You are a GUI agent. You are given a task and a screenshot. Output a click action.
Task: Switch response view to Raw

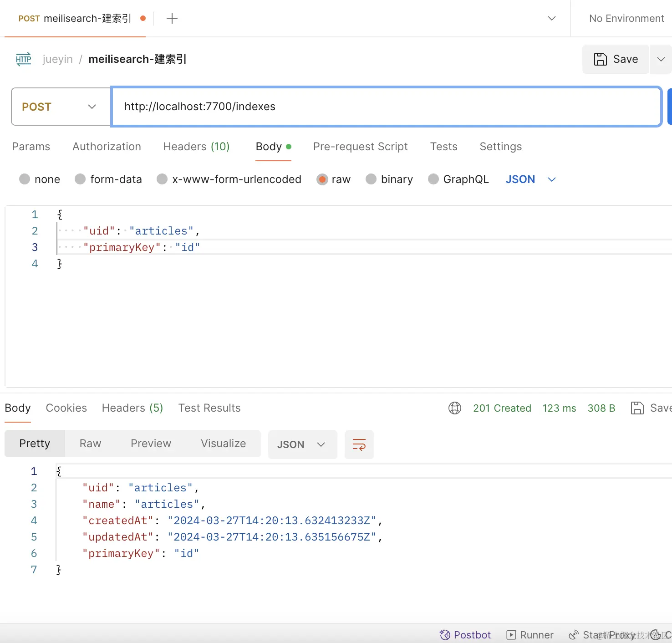pyautogui.click(x=90, y=444)
